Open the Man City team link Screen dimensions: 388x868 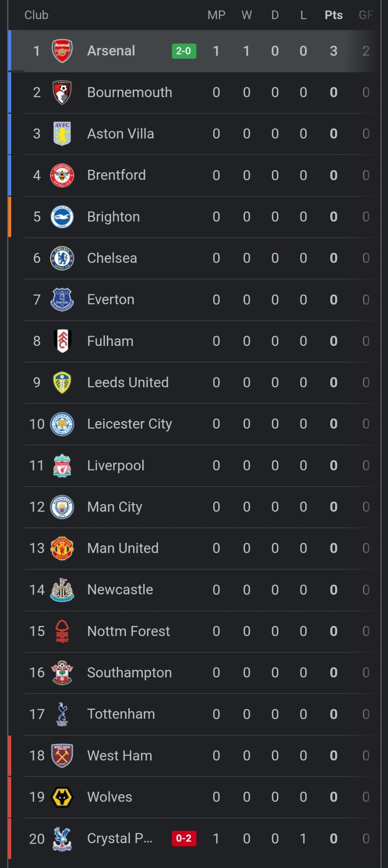click(115, 507)
